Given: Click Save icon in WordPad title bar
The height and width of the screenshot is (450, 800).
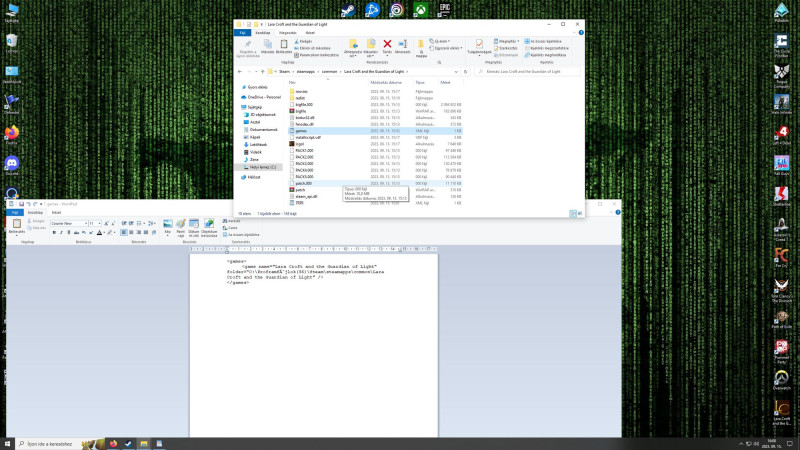Looking at the screenshot, I should [21, 204].
